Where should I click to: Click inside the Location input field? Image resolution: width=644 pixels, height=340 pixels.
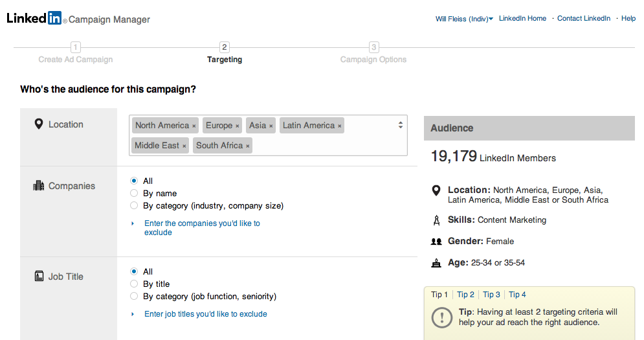tap(324, 146)
